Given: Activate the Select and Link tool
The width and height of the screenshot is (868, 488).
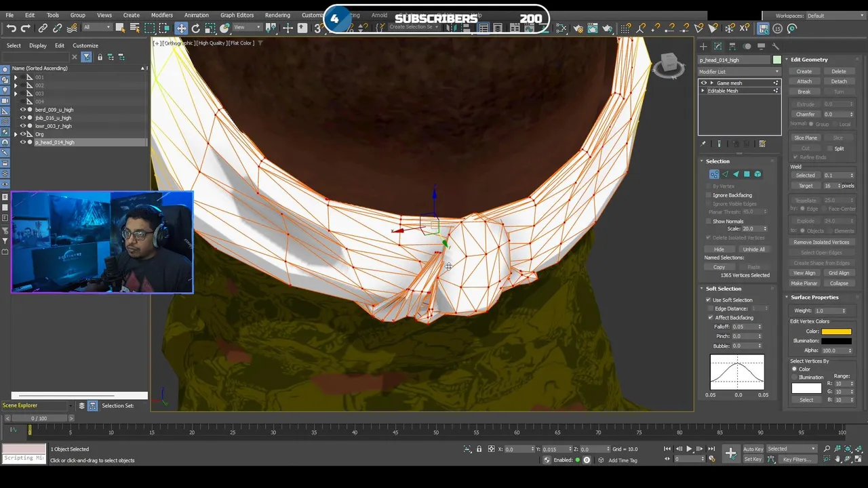Looking at the screenshot, I should pos(43,28).
